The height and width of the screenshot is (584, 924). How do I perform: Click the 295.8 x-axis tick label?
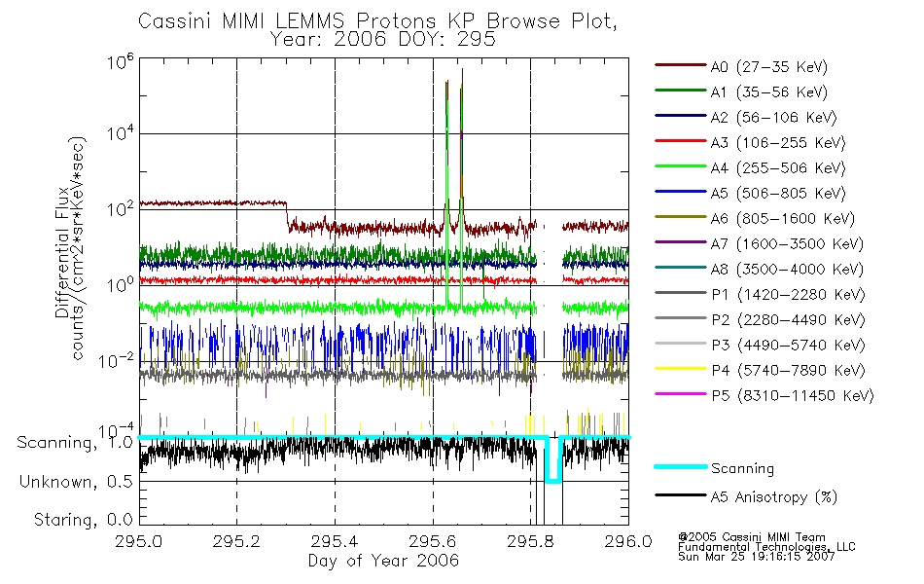(x=530, y=541)
